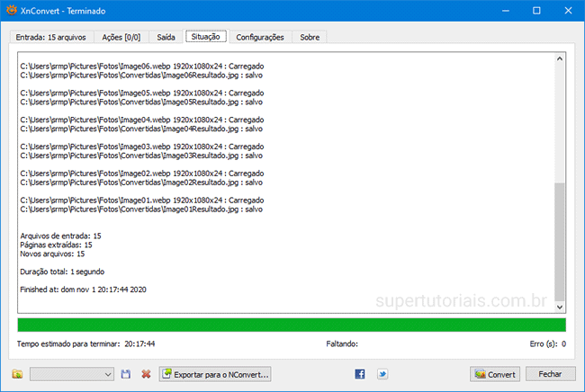The height and width of the screenshot is (392, 585).
Task: Click the Convert button
Action: pos(495,373)
